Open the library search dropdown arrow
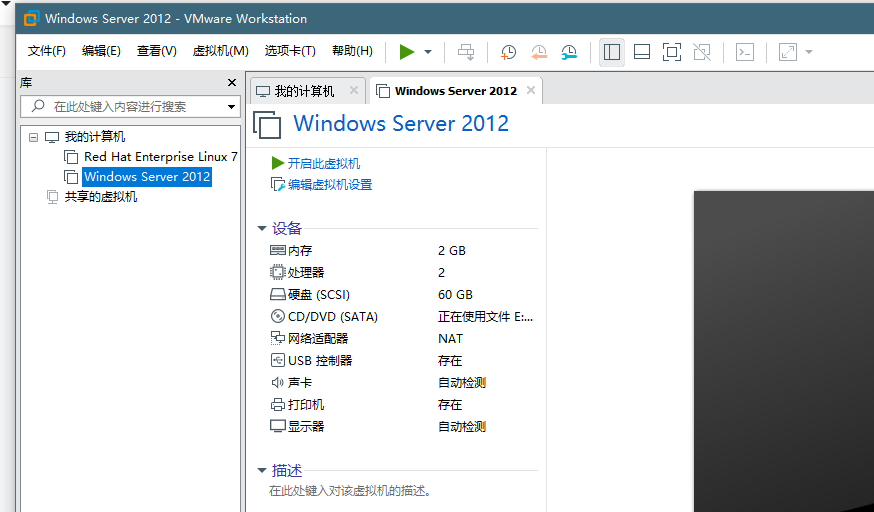This screenshot has width=874, height=512. [x=231, y=106]
